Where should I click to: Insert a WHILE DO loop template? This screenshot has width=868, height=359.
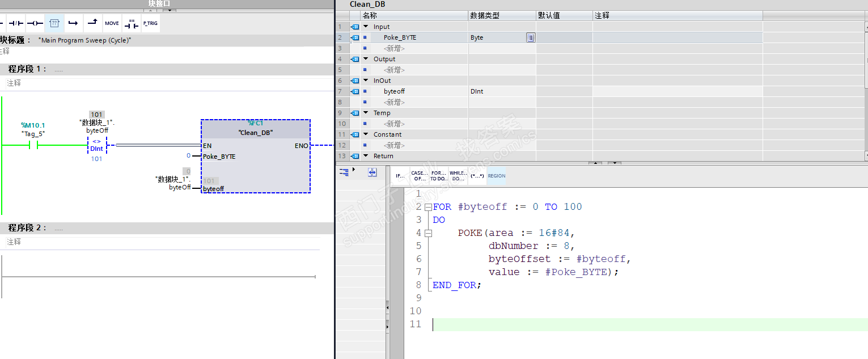458,176
